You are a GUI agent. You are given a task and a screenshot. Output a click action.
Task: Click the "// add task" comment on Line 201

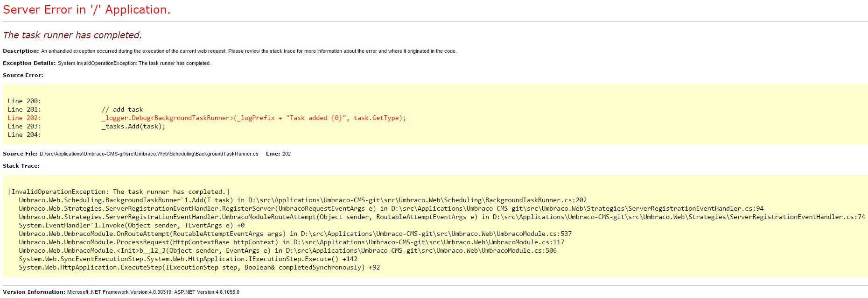point(122,109)
